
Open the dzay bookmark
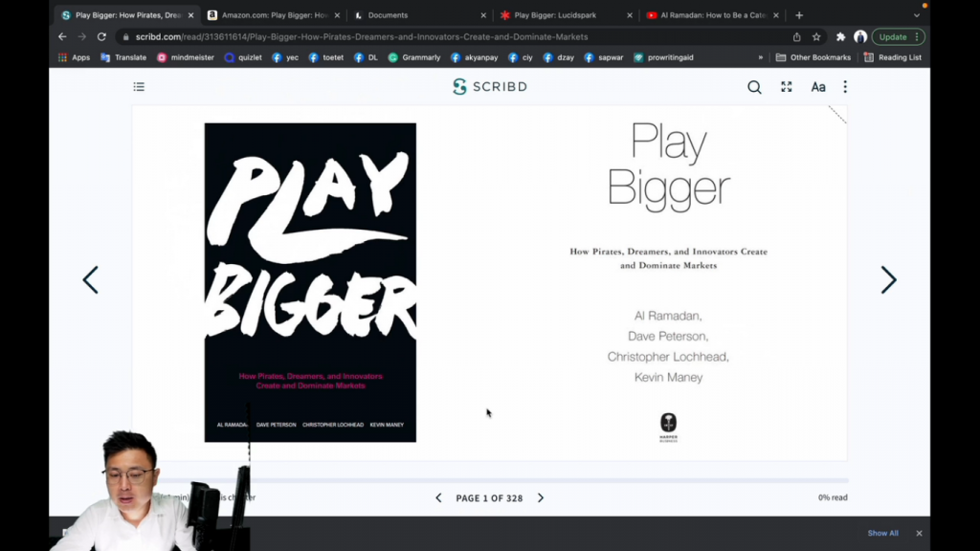click(559, 57)
